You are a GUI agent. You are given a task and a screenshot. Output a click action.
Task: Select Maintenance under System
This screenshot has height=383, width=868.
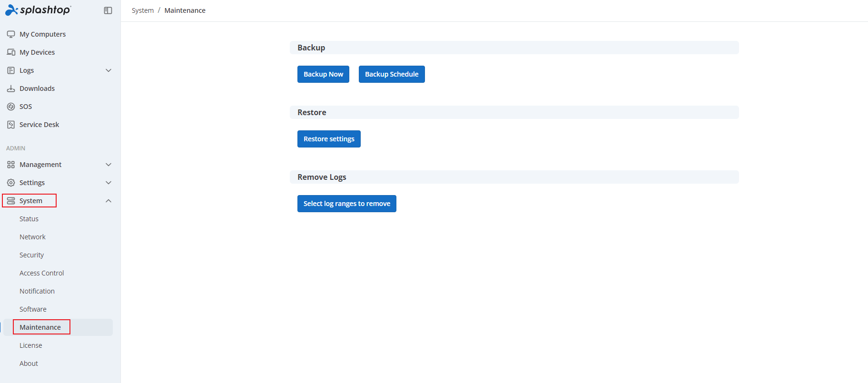(58, 327)
